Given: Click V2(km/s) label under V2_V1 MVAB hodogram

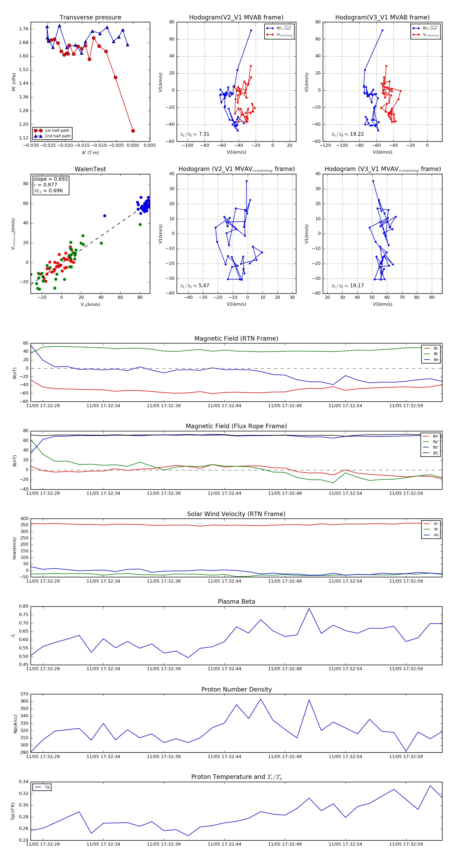Looking at the screenshot, I should (236, 152).
